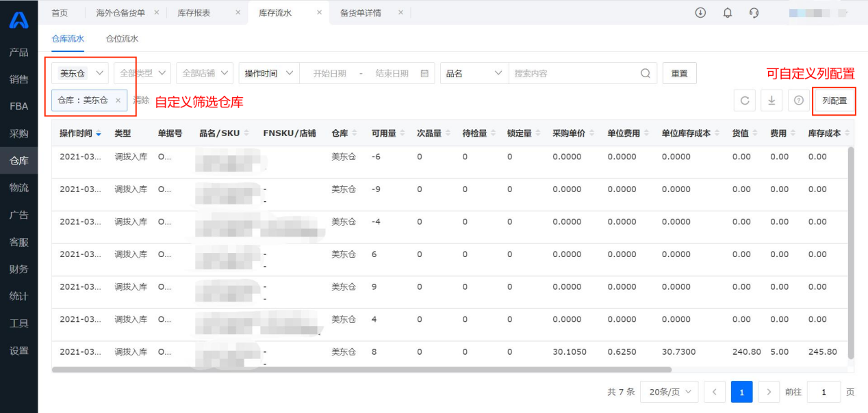
Task: Export data with the download icon
Action: coord(771,101)
